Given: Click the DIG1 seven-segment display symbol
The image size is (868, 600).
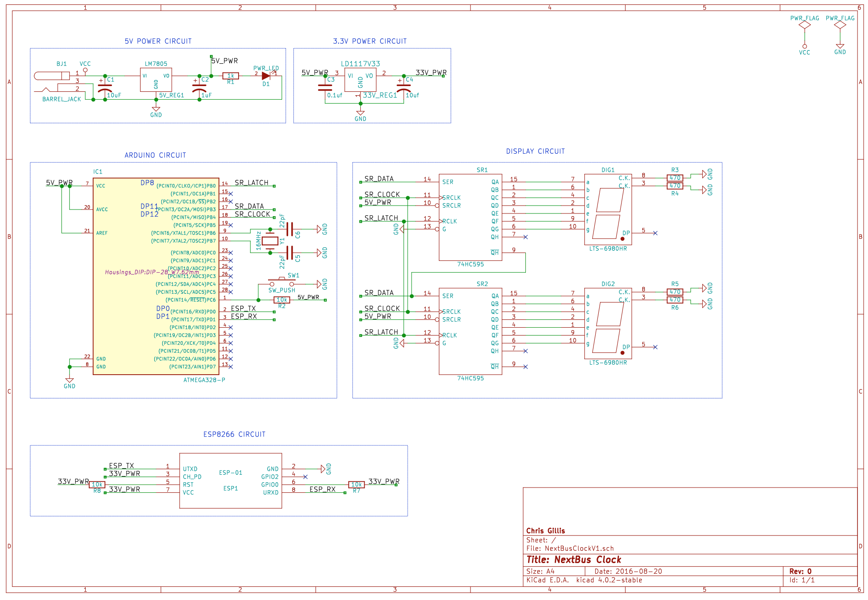Looking at the screenshot, I should pyautogui.click(x=608, y=210).
